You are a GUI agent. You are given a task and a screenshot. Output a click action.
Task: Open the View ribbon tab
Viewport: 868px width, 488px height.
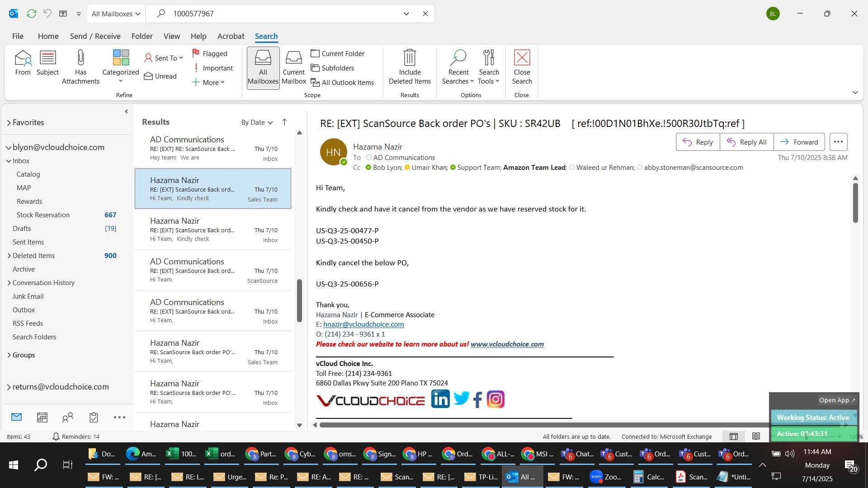[171, 36]
